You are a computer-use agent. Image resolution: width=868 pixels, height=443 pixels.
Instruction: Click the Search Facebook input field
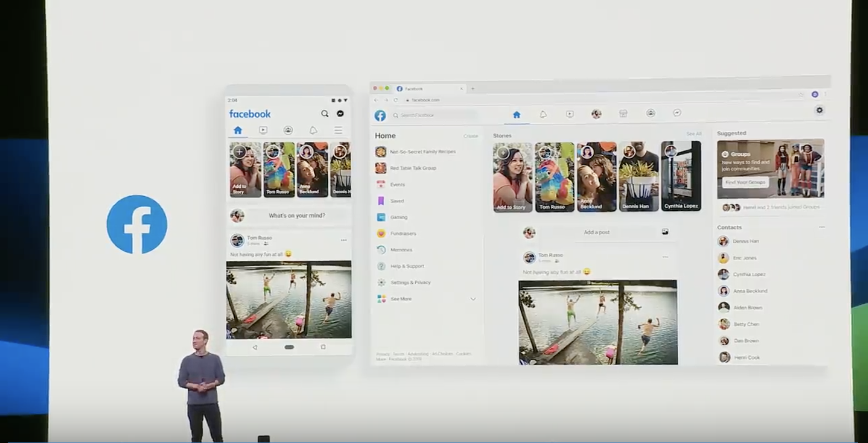[436, 115]
